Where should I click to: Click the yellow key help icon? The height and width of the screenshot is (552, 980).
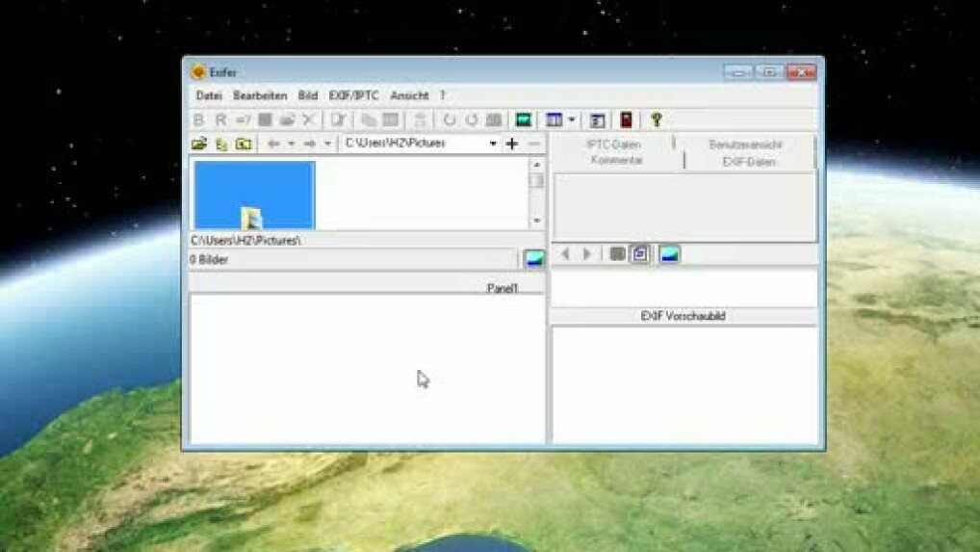(x=656, y=119)
